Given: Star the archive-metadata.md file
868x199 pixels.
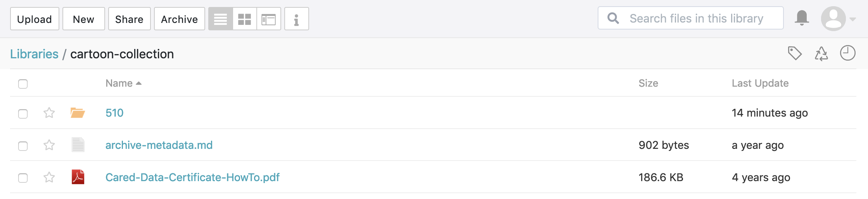Looking at the screenshot, I should 49,145.
